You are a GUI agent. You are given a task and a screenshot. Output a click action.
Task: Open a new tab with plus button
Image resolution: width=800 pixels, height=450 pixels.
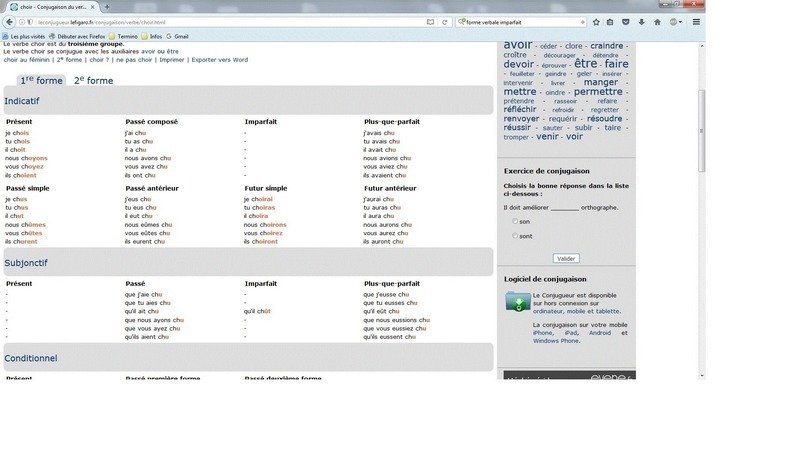(x=107, y=7)
